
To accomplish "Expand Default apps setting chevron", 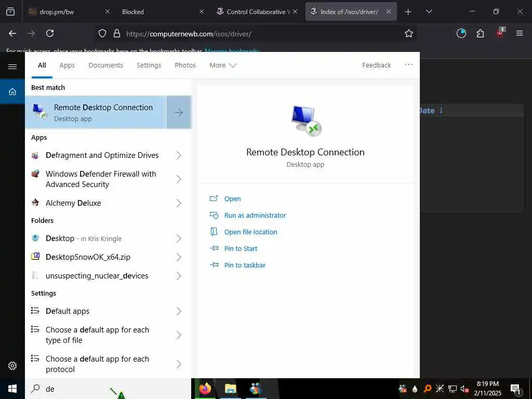I will 179,311.
